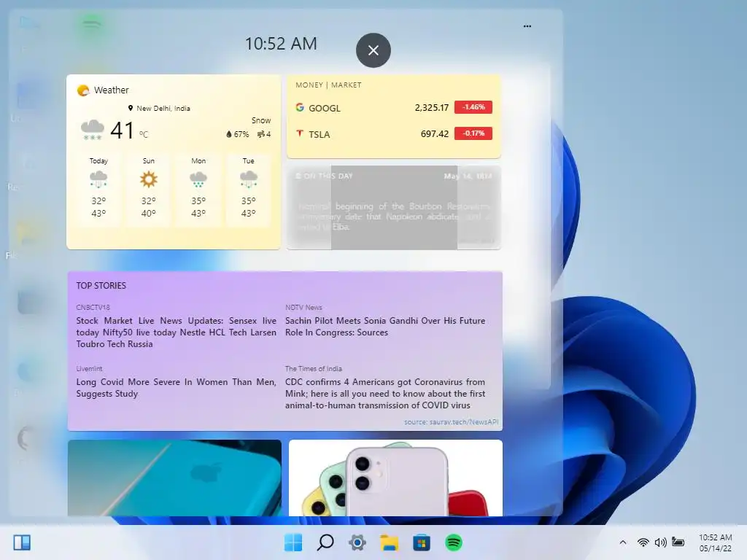The height and width of the screenshot is (560, 747).
Task: Open Wi-Fi network tray icon
Action: (x=643, y=542)
